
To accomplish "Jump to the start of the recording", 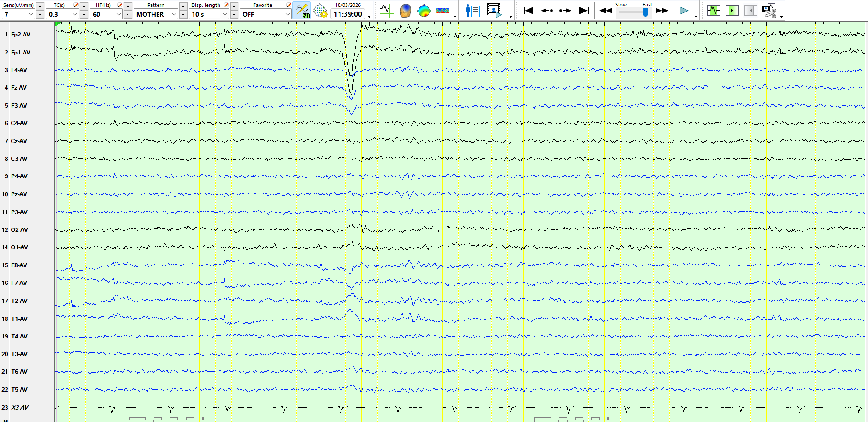I will point(528,11).
